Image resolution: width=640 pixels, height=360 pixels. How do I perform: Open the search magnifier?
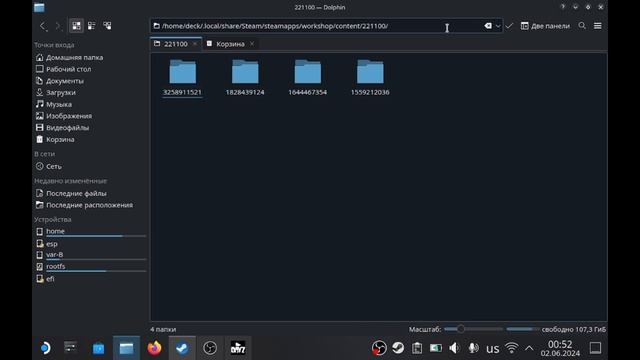[582, 26]
